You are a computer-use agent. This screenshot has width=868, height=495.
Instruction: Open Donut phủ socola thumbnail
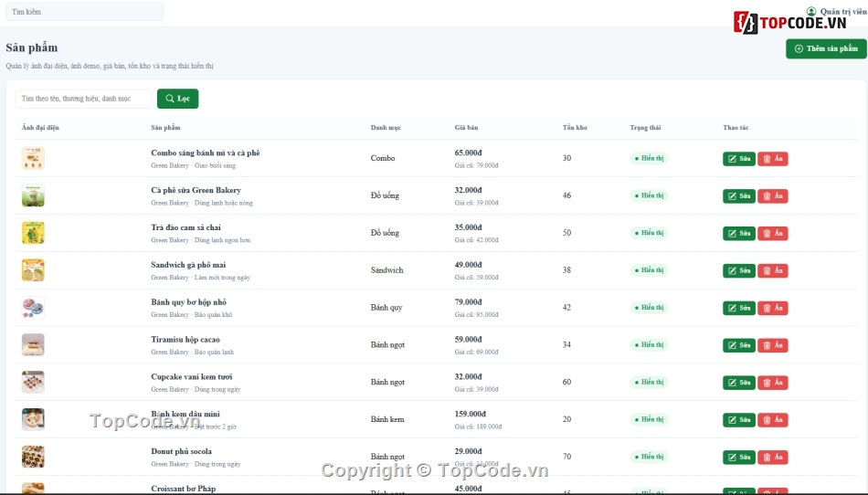[33, 457]
